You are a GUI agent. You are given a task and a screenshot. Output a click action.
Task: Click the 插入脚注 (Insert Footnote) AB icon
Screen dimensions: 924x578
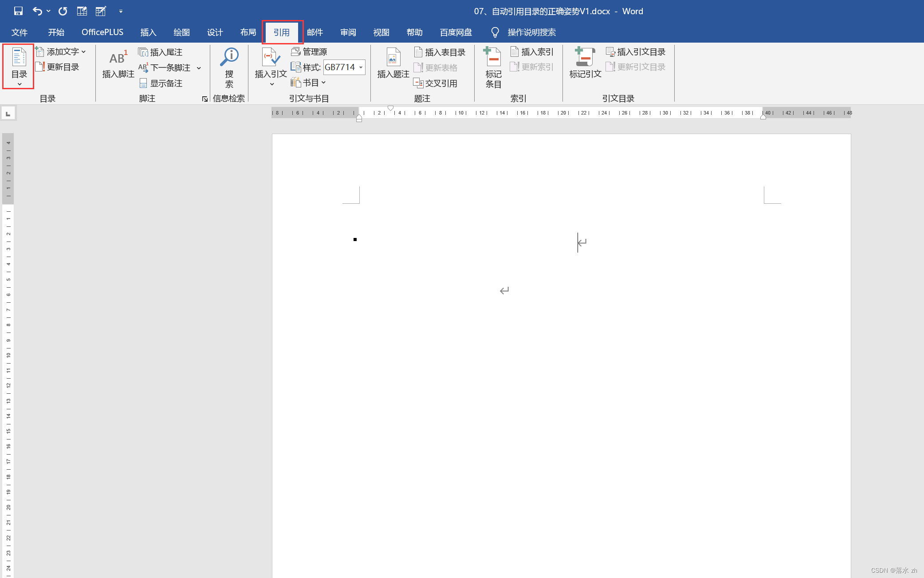[118, 58]
